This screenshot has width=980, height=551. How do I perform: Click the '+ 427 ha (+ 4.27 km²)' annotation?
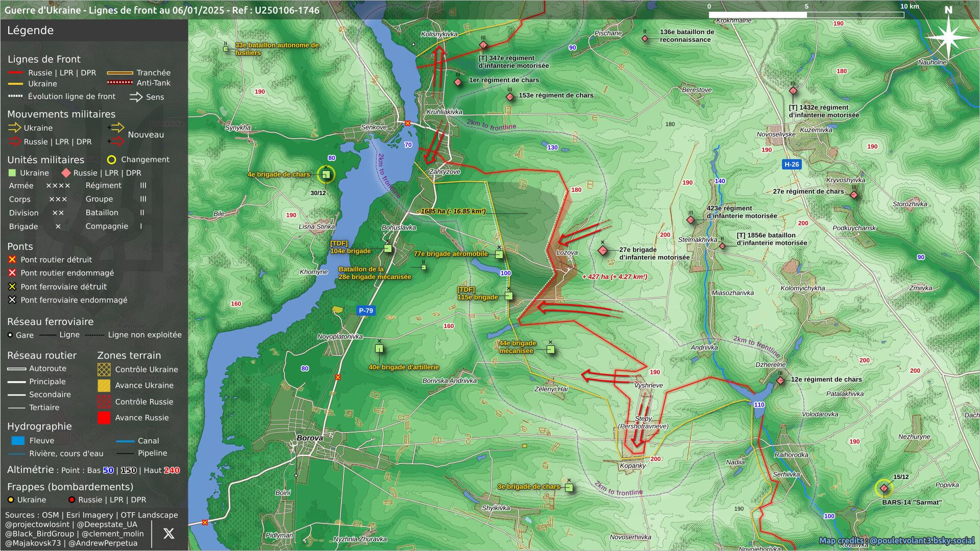click(x=615, y=277)
